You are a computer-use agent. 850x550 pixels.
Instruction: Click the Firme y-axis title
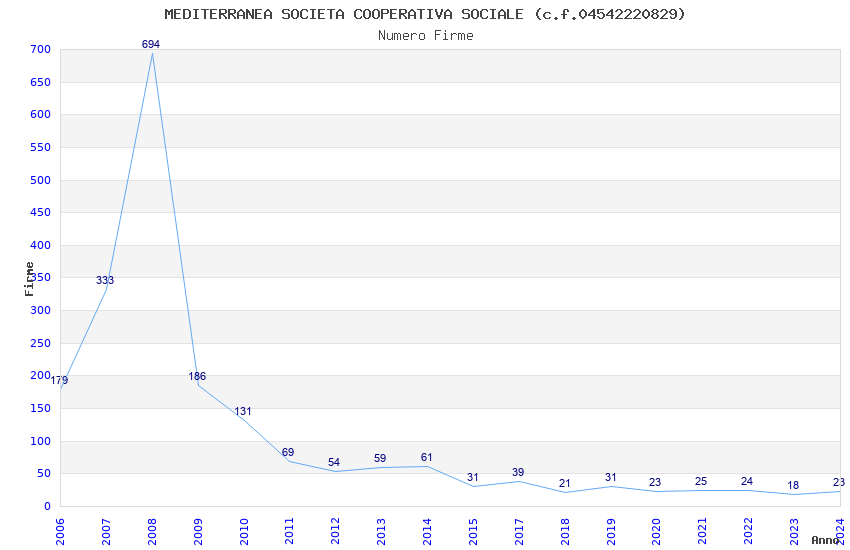29,279
